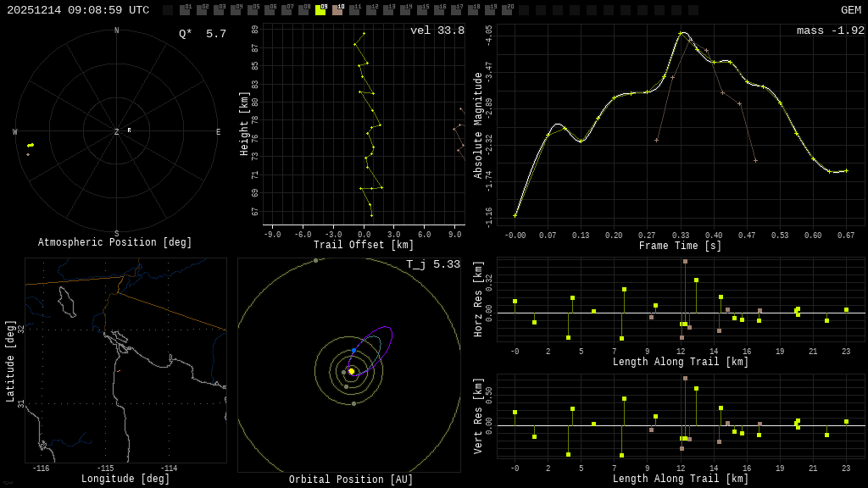
Task: Click the yellow meteor marker on polar plot
Action: pos(31,146)
